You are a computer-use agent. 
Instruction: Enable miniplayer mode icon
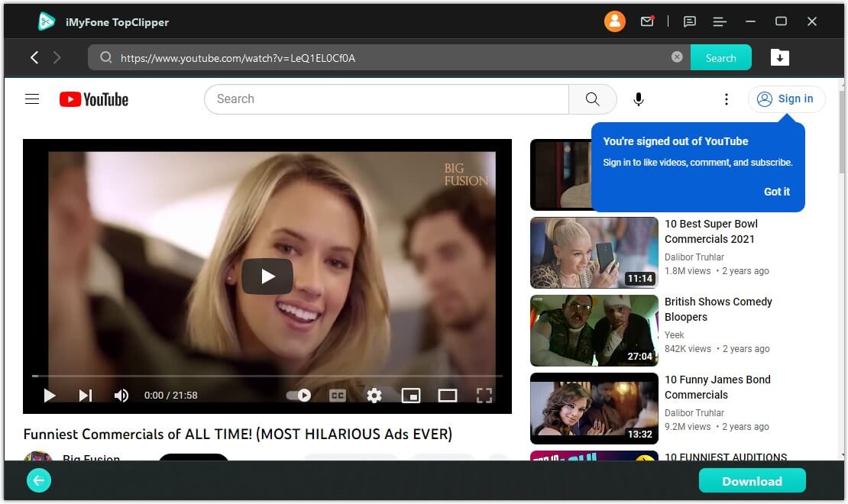click(x=411, y=396)
